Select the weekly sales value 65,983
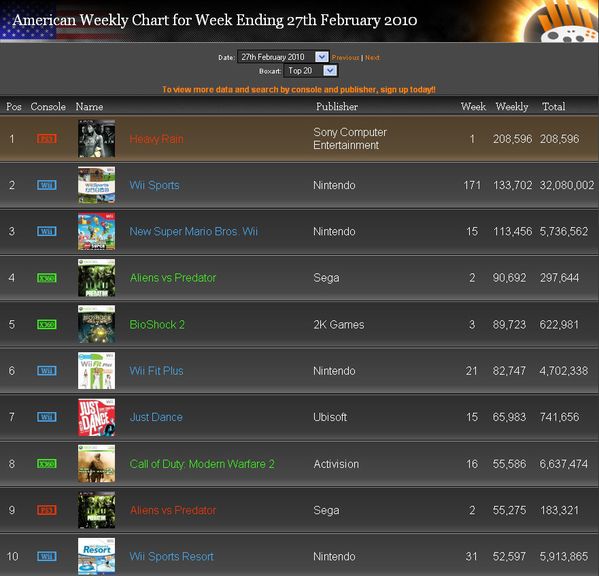 pos(509,417)
